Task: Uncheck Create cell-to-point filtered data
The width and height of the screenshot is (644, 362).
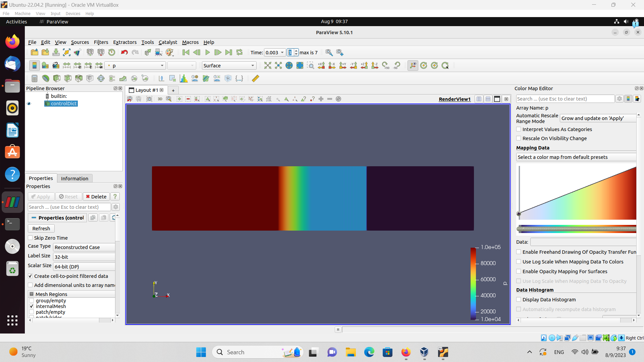Action: click(x=31, y=276)
